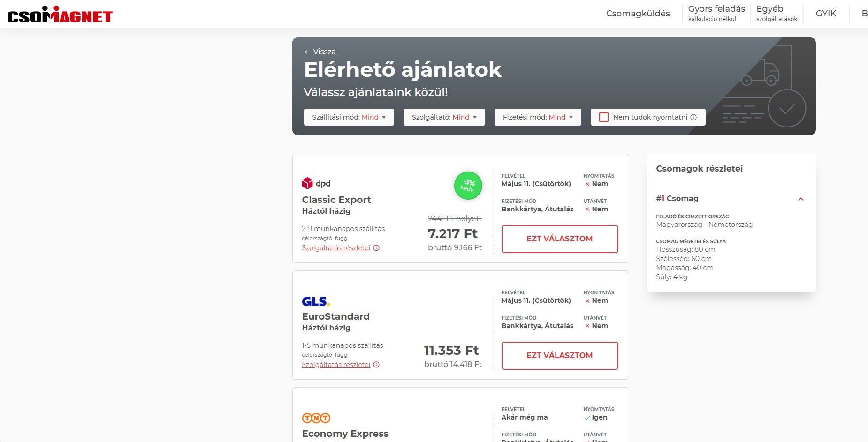The height and width of the screenshot is (442, 868).
Task: Click info icon next to dpd Szolgáltatás részletei
Action: click(376, 248)
